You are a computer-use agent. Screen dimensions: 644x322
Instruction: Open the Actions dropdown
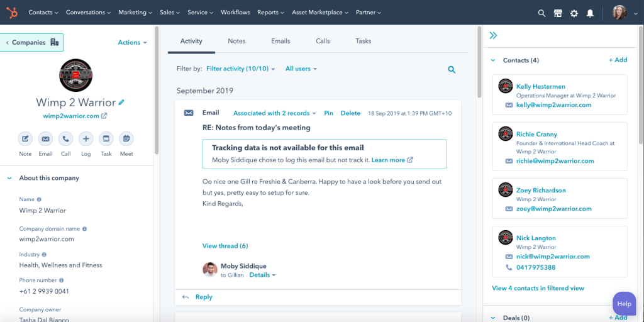pos(132,42)
